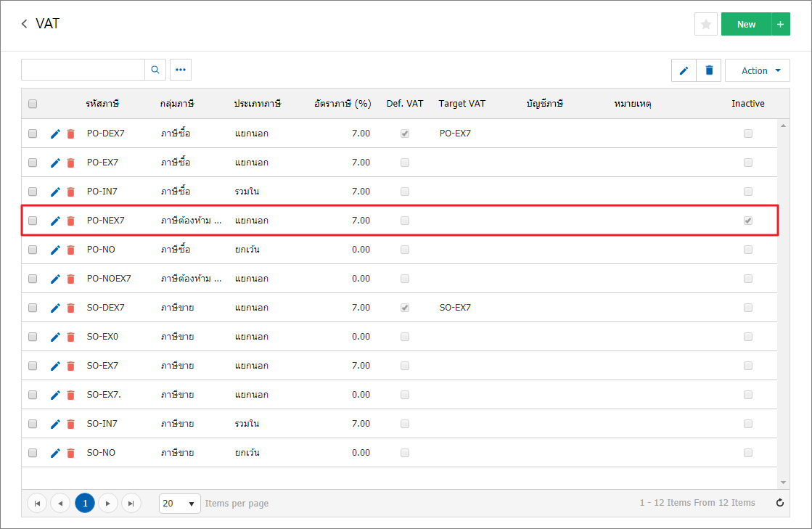Click the Target VAT value SO-EX7
Screen dimensions: 812x529
tap(455, 308)
